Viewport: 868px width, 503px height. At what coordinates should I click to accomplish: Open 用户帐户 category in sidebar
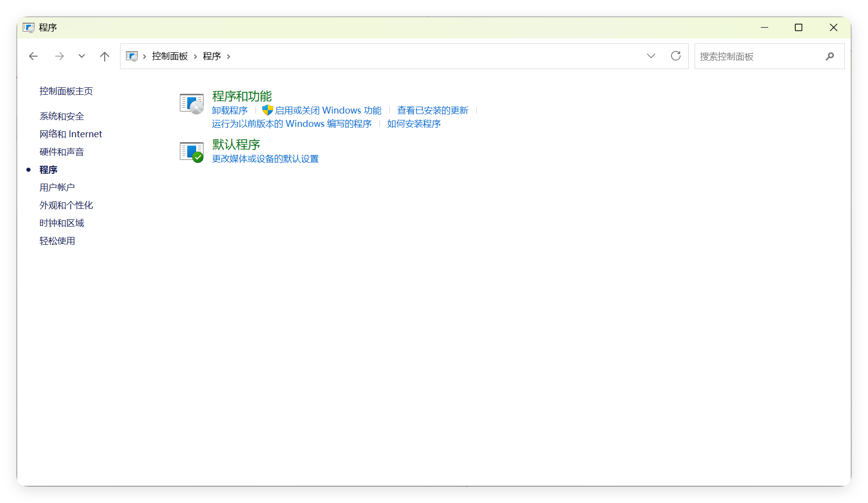click(57, 188)
